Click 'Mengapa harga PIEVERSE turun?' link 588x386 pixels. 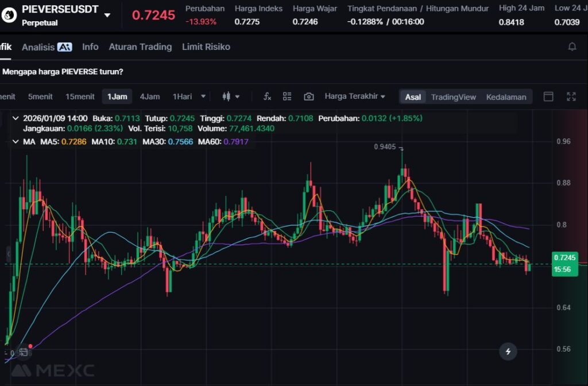coord(63,72)
